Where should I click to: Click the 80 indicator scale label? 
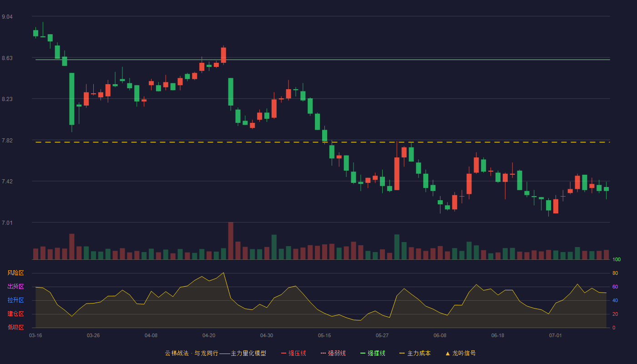tap(615, 273)
